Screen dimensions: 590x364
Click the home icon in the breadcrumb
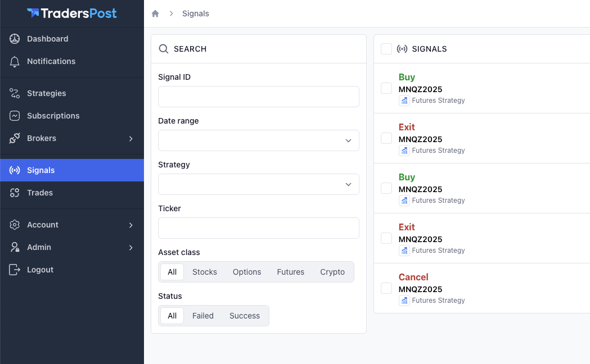point(155,13)
